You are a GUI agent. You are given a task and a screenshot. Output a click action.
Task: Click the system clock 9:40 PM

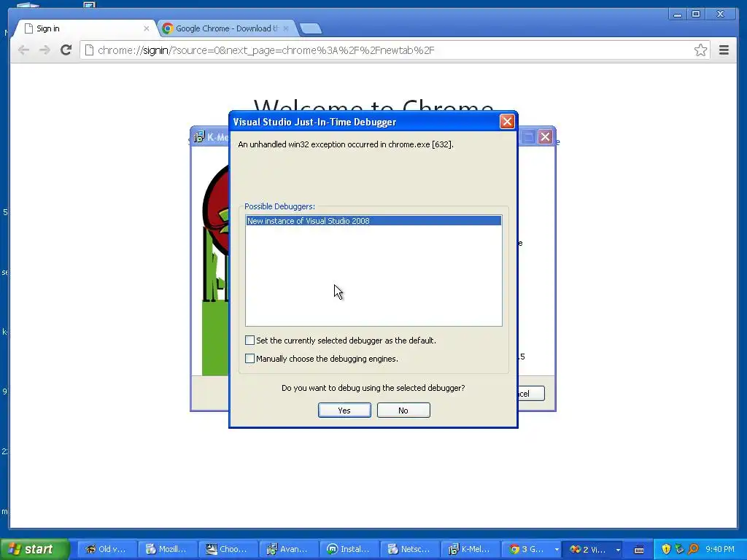coord(720,549)
